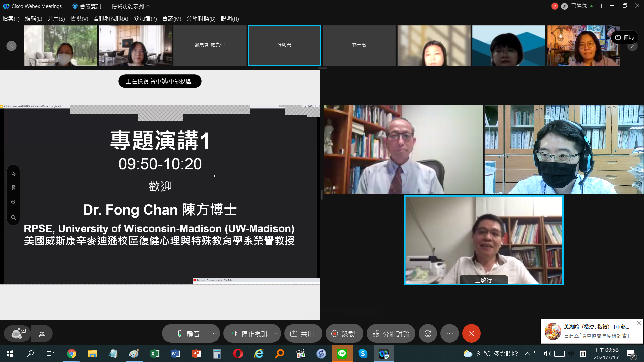Click the 錄製 record button
Viewport: 644px width, 362px height.
344,334
